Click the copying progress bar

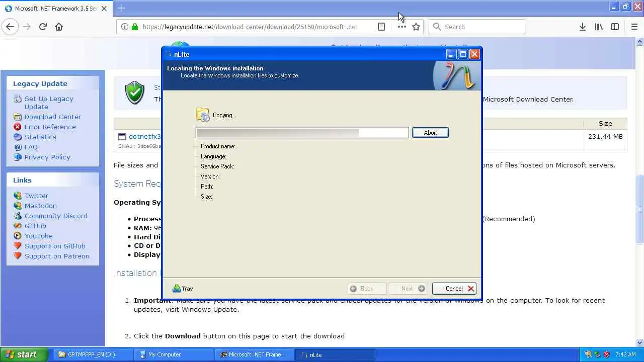(302, 133)
